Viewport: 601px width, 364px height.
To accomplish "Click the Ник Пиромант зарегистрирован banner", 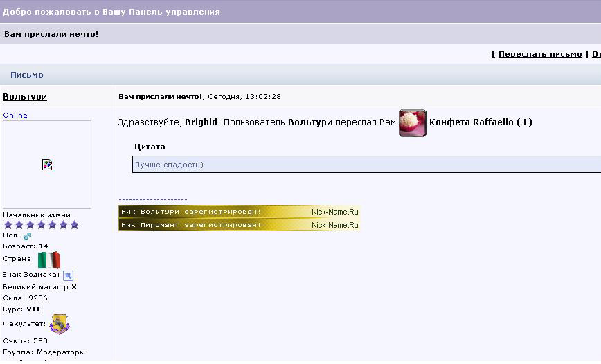I will 239,225.
